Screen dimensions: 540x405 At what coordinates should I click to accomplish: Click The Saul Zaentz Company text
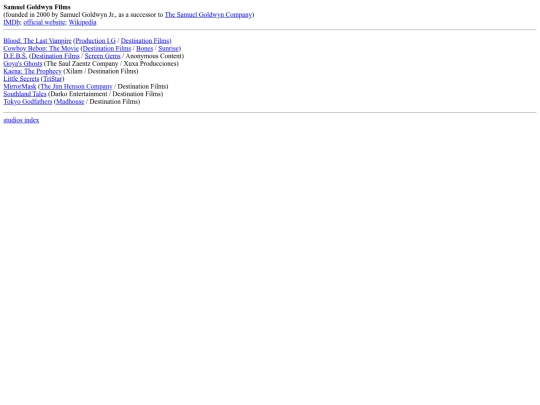coord(82,64)
